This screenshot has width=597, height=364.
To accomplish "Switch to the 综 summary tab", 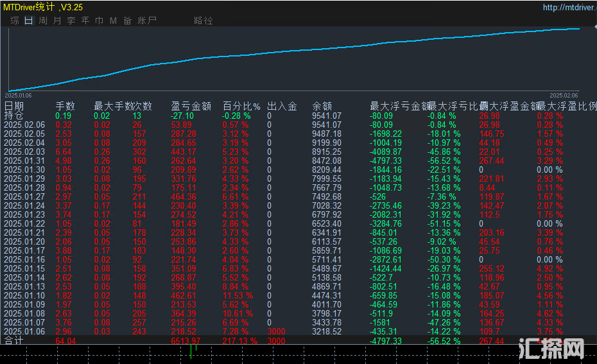I will tap(14, 21).
